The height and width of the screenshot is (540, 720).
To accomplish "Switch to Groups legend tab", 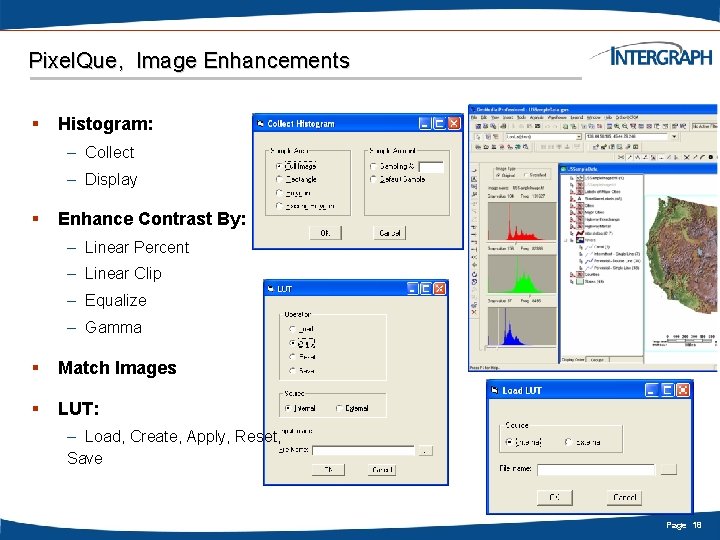I will (x=597, y=360).
